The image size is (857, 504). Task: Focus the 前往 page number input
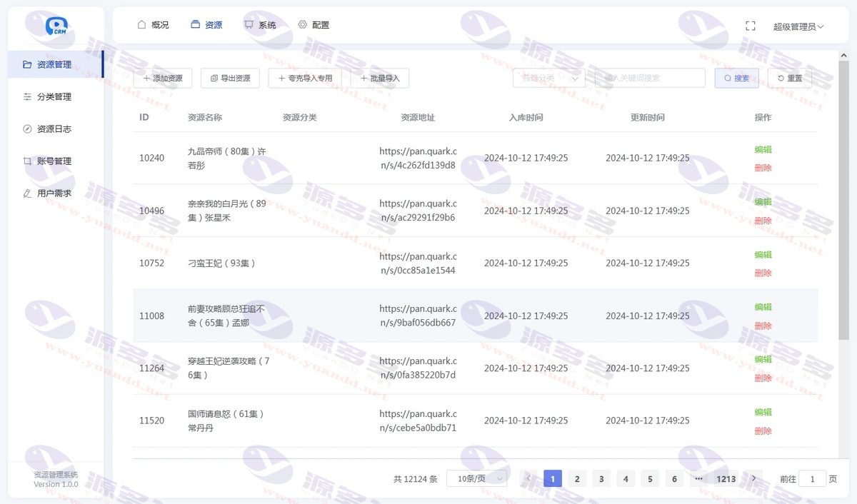tap(812, 479)
